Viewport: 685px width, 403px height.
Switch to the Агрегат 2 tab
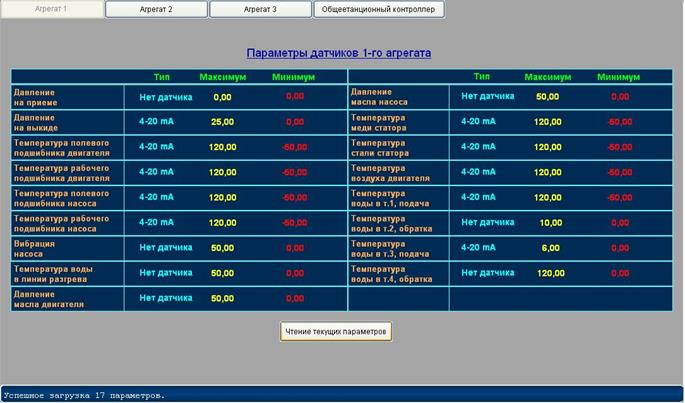click(155, 9)
